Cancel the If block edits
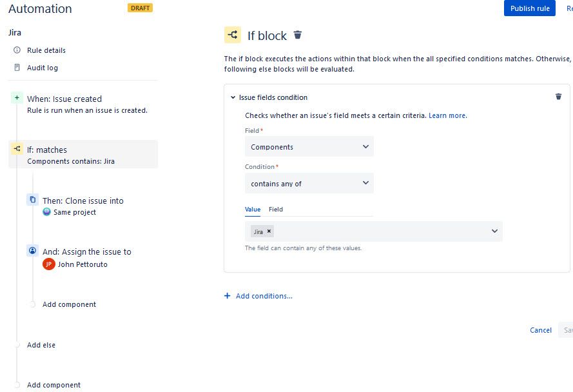573x392 pixels. coord(541,330)
